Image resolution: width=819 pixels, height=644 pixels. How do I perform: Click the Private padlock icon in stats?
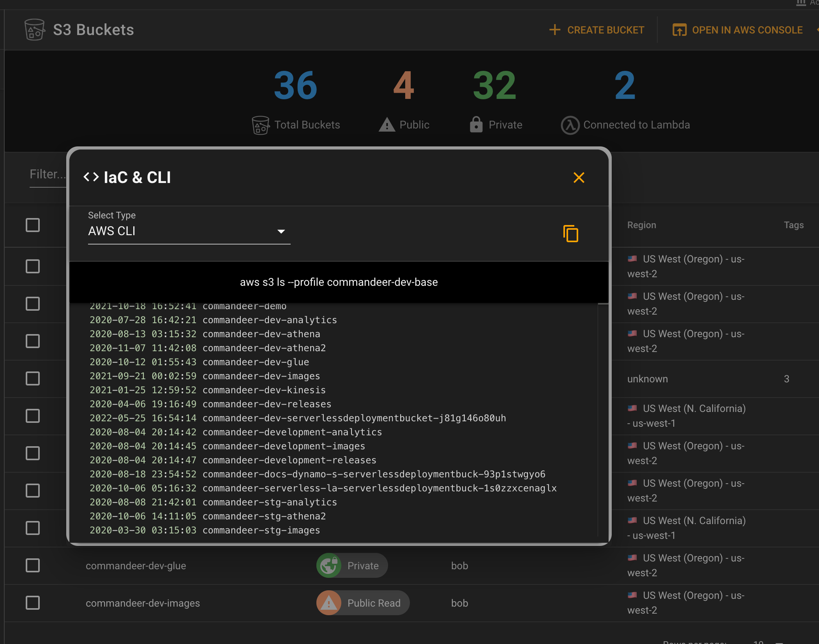click(x=476, y=125)
